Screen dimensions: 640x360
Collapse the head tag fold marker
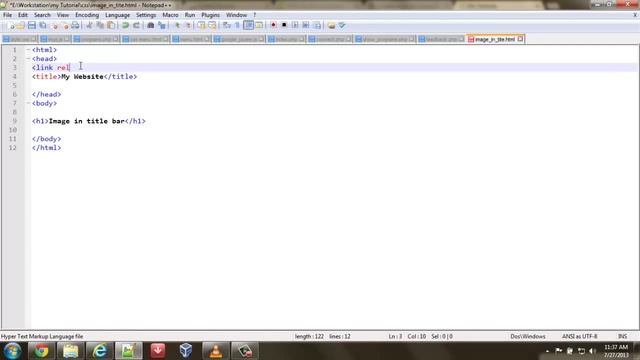[x=28, y=59]
